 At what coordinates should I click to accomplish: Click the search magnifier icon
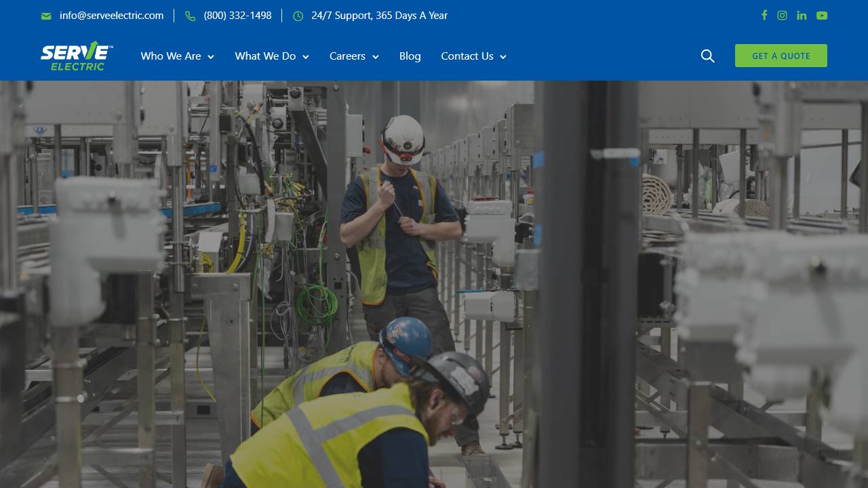point(707,56)
